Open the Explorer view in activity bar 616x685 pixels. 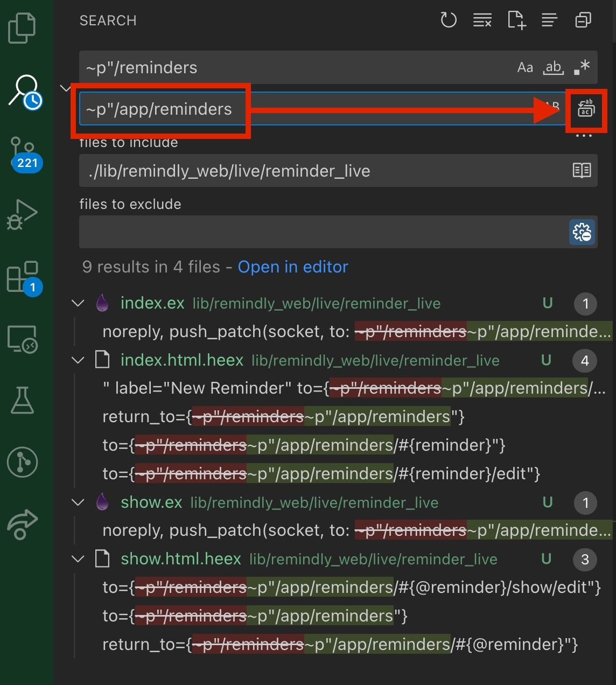22,28
